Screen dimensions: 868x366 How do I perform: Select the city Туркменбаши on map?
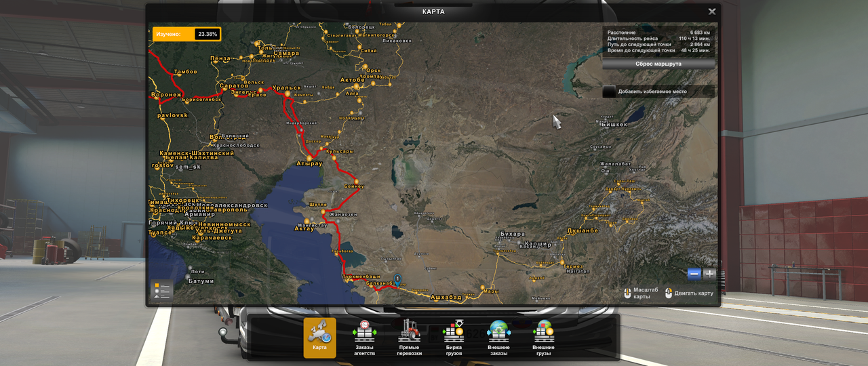tap(361, 277)
